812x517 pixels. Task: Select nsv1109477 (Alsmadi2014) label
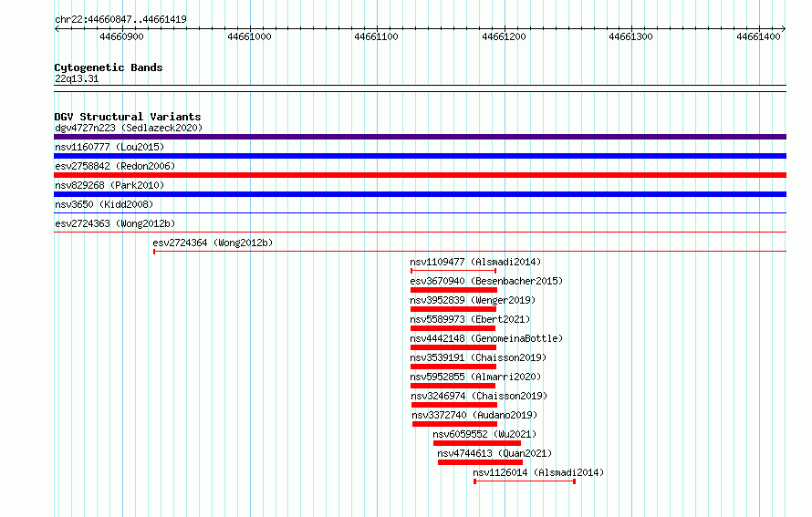click(x=475, y=262)
